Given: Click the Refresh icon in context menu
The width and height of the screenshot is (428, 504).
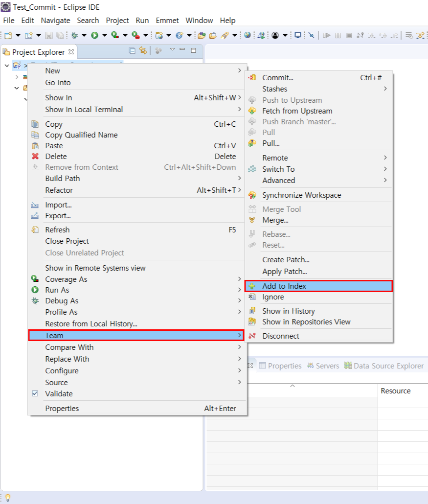Looking at the screenshot, I should tap(35, 229).
